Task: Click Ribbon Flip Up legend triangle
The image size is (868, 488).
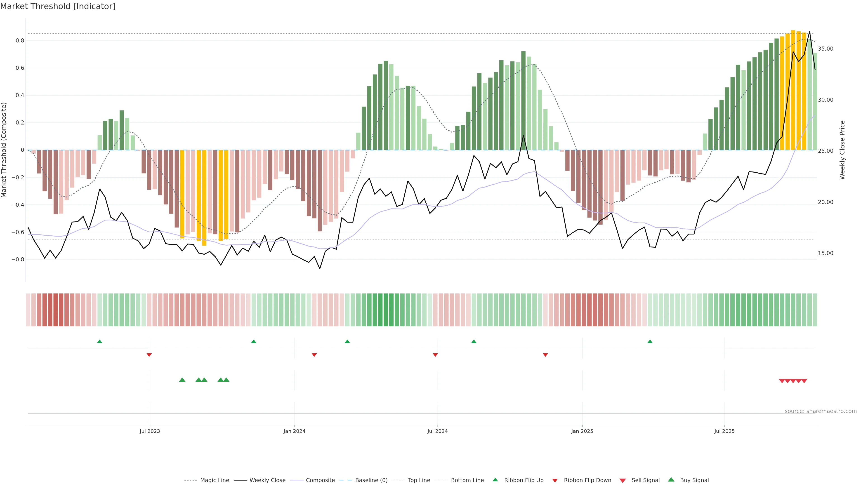Action: pyautogui.click(x=495, y=480)
